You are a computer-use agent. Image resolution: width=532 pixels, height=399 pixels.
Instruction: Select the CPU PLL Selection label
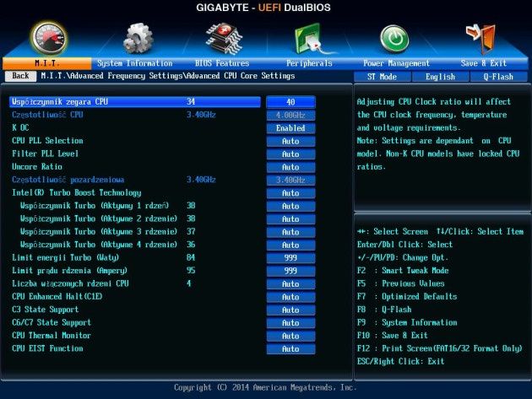point(47,141)
